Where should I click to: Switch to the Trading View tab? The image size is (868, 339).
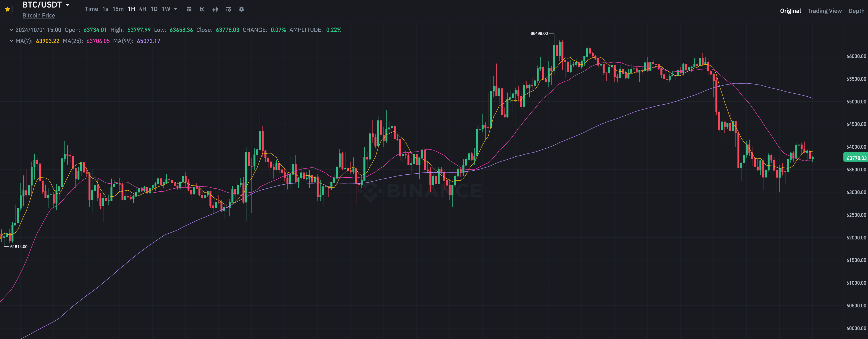click(824, 11)
